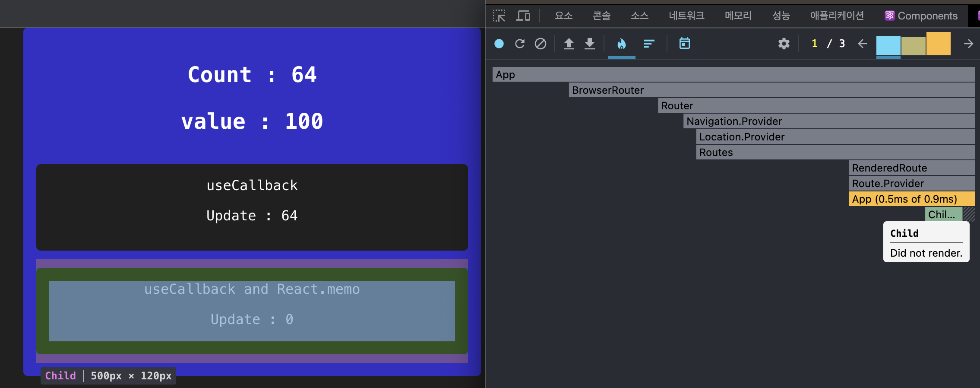
Task: Start profiling with the record button
Action: point(499,44)
